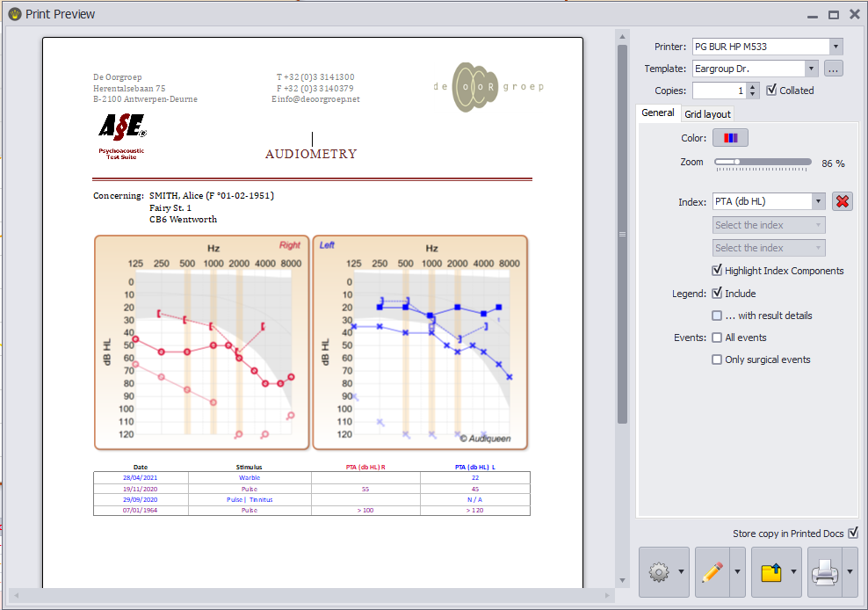Click the scroll up arrow of preview
The width and height of the screenshot is (868, 610).
pyautogui.click(x=622, y=37)
